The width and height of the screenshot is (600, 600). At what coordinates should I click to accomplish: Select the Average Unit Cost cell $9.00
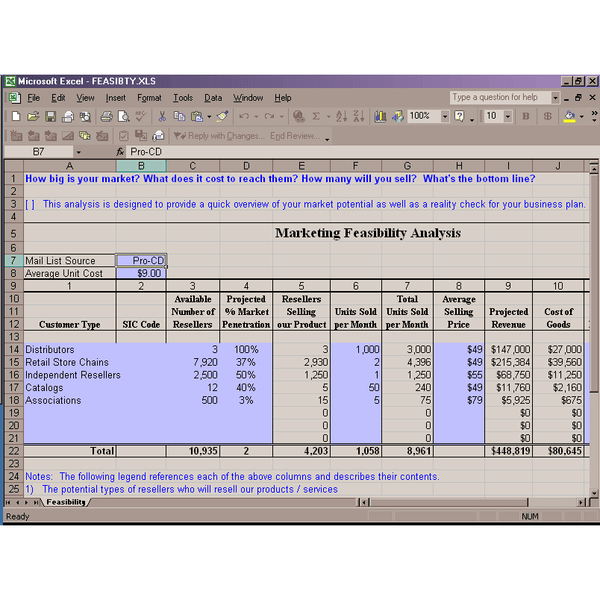tap(141, 273)
